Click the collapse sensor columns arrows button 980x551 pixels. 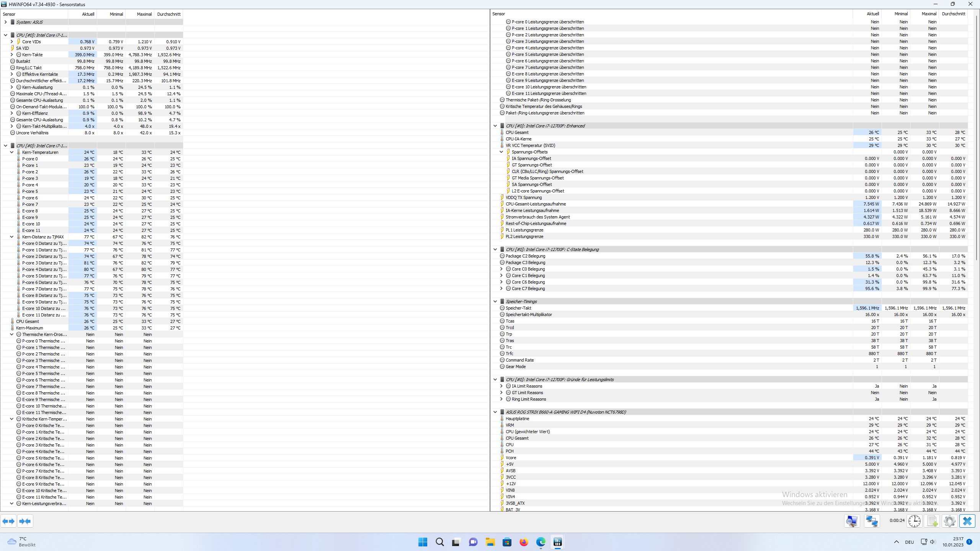(x=25, y=521)
